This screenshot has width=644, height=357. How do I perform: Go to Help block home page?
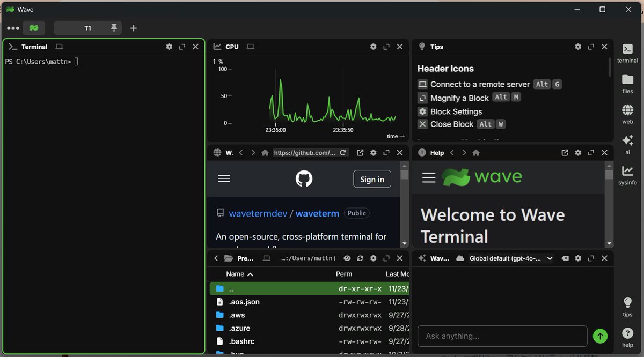pyautogui.click(x=476, y=153)
